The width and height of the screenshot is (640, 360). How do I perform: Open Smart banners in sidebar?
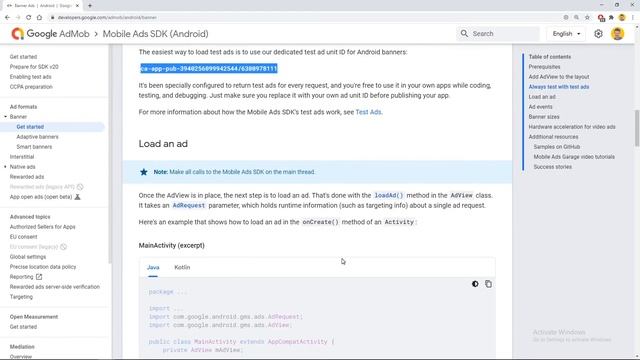click(x=34, y=147)
